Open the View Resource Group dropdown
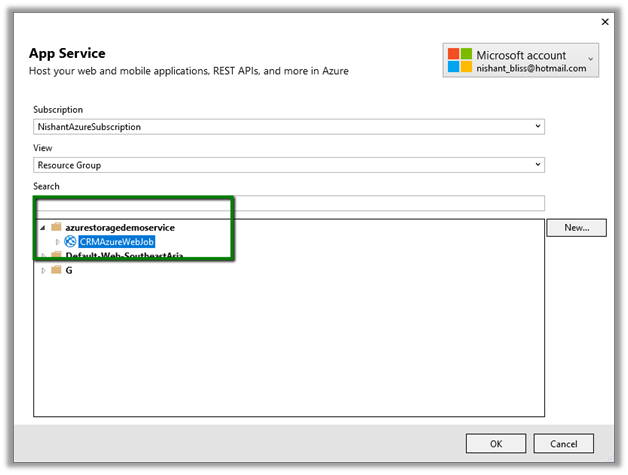The width and height of the screenshot is (628, 475). click(x=289, y=165)
